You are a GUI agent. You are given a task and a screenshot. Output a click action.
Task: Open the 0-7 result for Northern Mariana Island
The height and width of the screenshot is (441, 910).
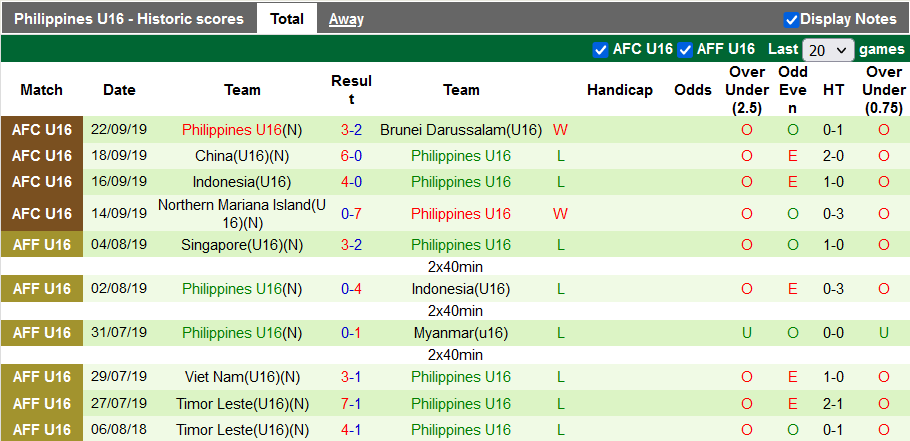(351, 214)
